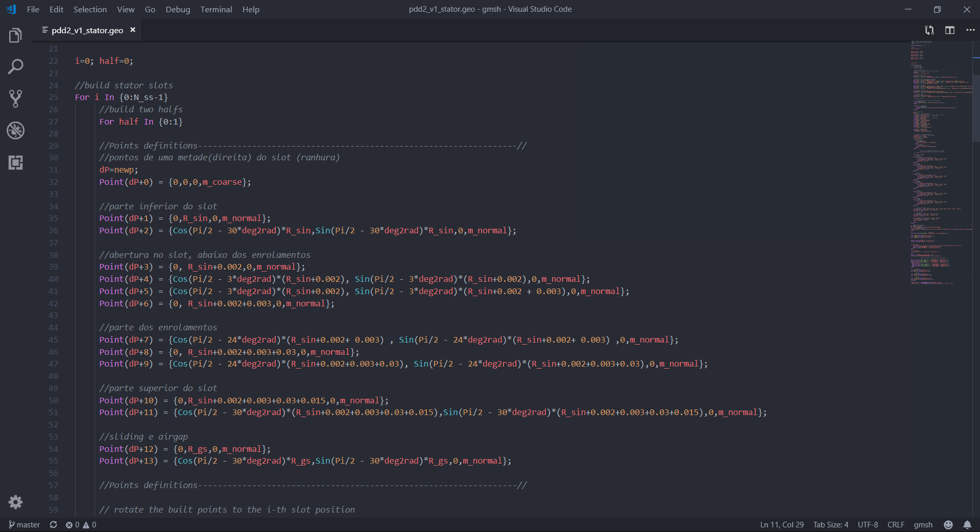Show notifications with the bell icon
The height and width of the screenshot is (532, 980).
coord(967,524)
